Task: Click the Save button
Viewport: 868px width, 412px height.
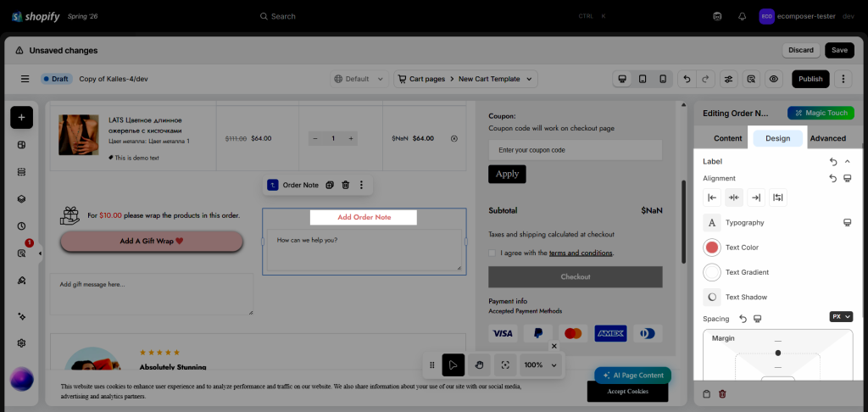Action: 839,50
